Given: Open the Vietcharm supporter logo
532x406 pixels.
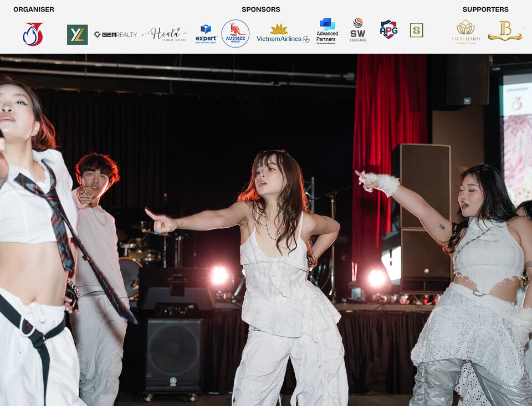Looking at the screenshot, I should coord(466,32).
